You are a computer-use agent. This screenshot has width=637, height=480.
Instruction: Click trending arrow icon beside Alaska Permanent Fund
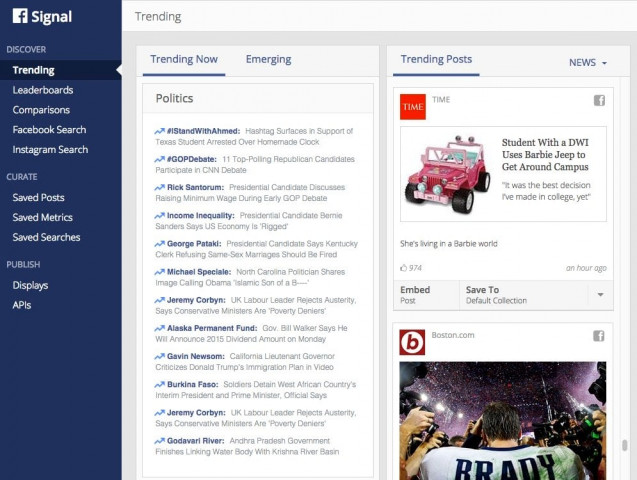(159, 328)
